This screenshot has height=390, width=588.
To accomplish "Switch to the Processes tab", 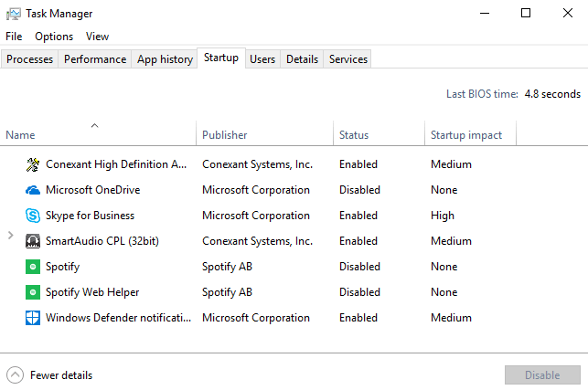I will 29,59.
